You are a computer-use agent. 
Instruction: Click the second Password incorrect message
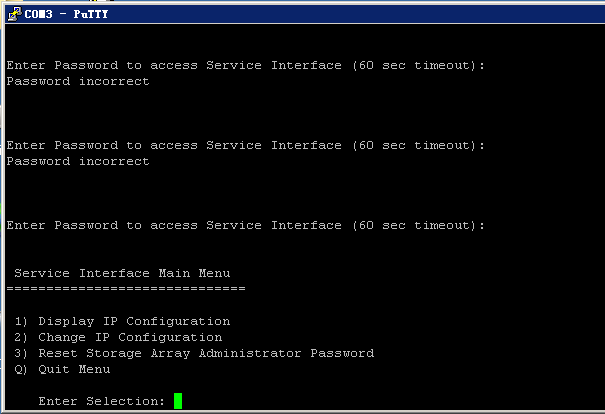[x=78, y=161]
